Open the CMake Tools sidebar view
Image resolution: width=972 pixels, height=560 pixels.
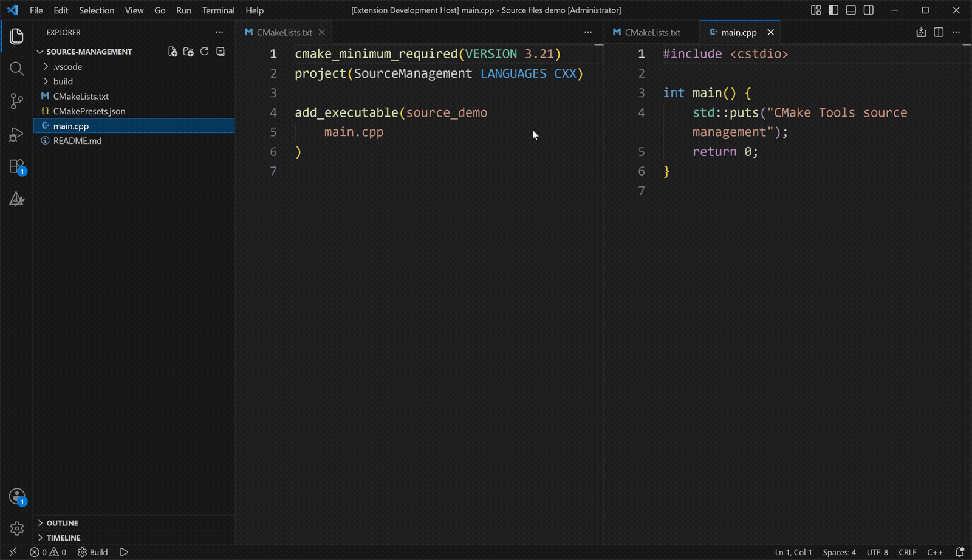(16, 199)
